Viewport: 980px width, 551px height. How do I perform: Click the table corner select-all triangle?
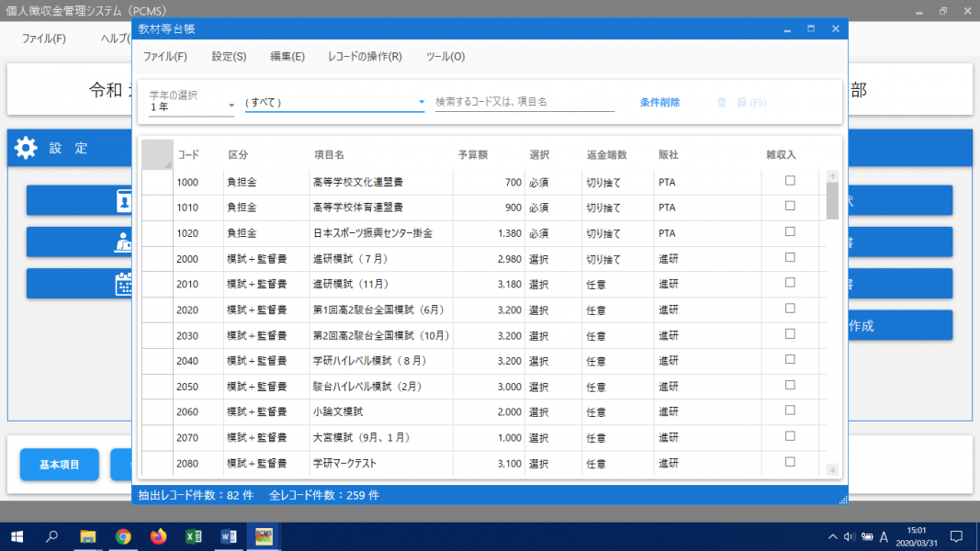click(x=157, y=154)
